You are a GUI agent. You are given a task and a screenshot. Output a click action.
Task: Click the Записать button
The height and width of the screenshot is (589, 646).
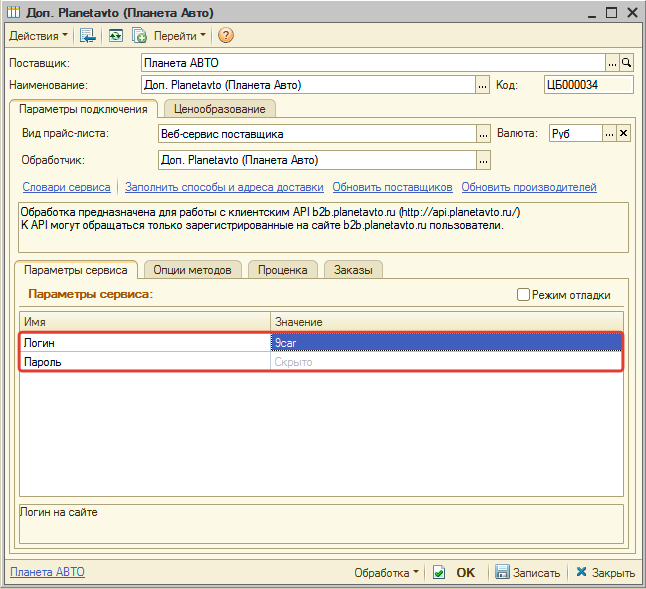(528, 573)
